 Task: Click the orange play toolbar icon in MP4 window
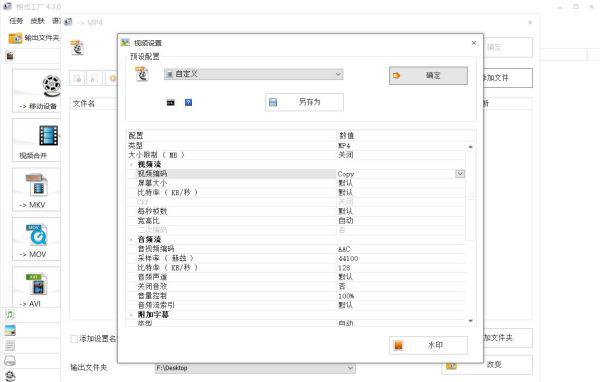pyautogui.click(x=112, y=78)
